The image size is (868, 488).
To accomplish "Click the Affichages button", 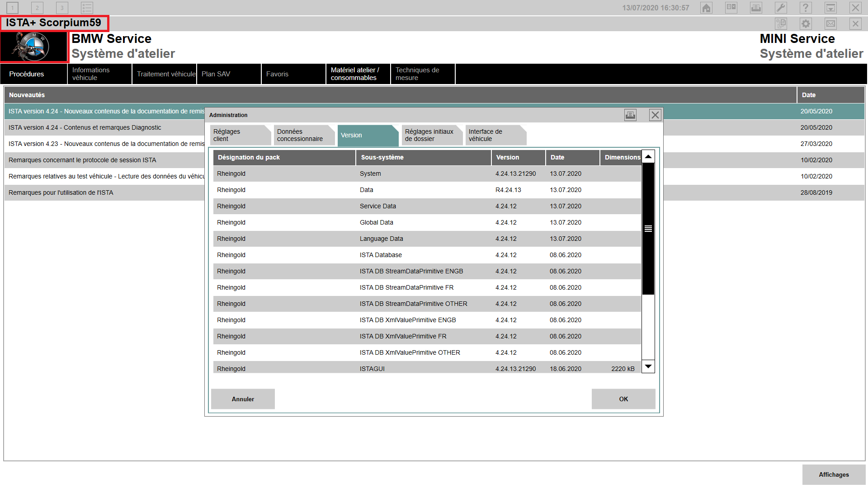I will 833,474.
